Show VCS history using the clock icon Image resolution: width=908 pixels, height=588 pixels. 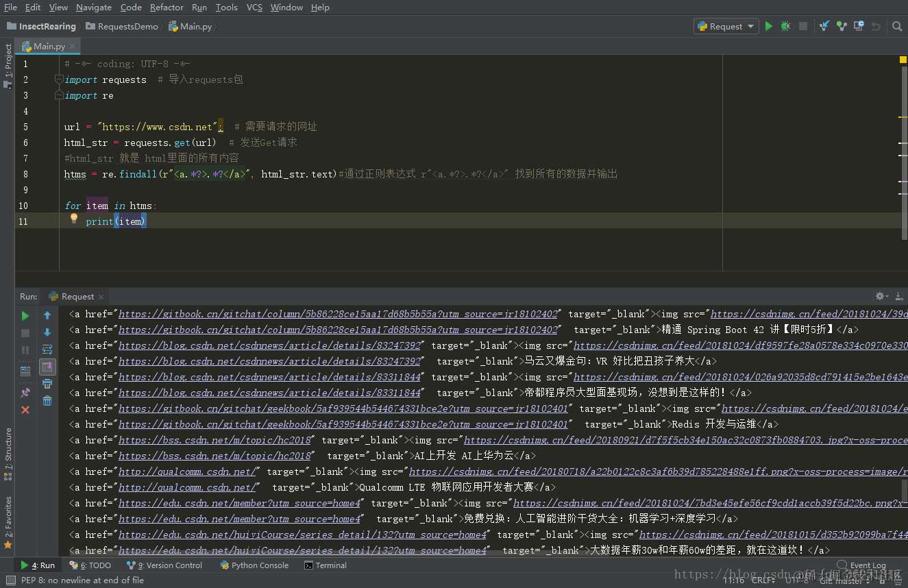859,26
